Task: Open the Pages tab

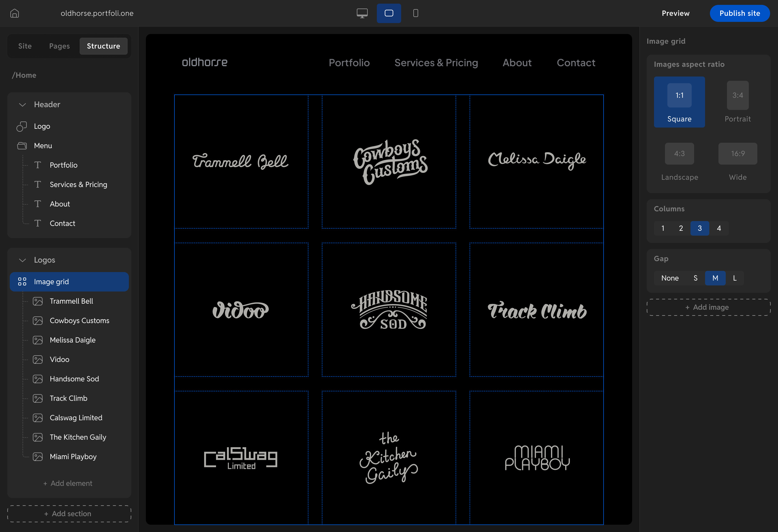Action: [60, 46]
